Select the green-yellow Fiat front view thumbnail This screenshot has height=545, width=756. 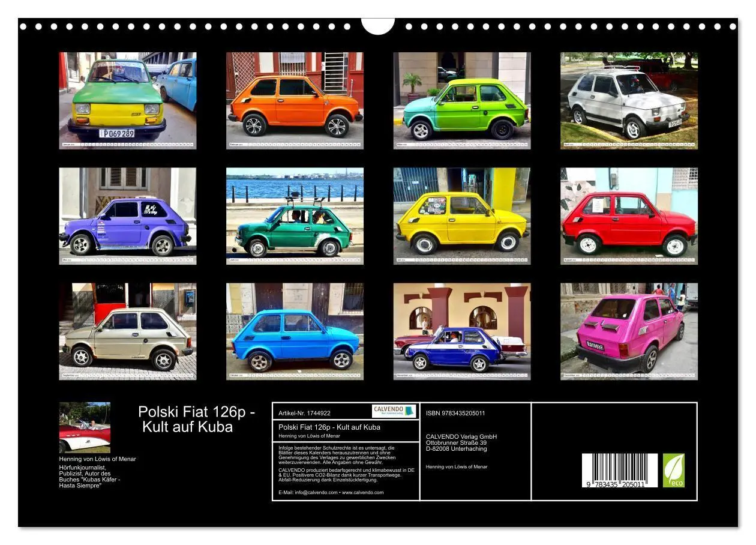pyautogui.click(x=128, y=100)
